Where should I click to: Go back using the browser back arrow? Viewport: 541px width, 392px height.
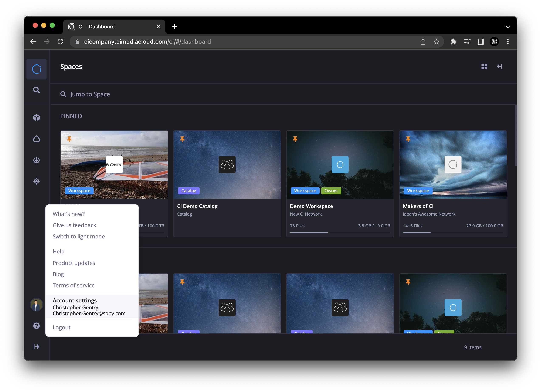pos(33,42)
